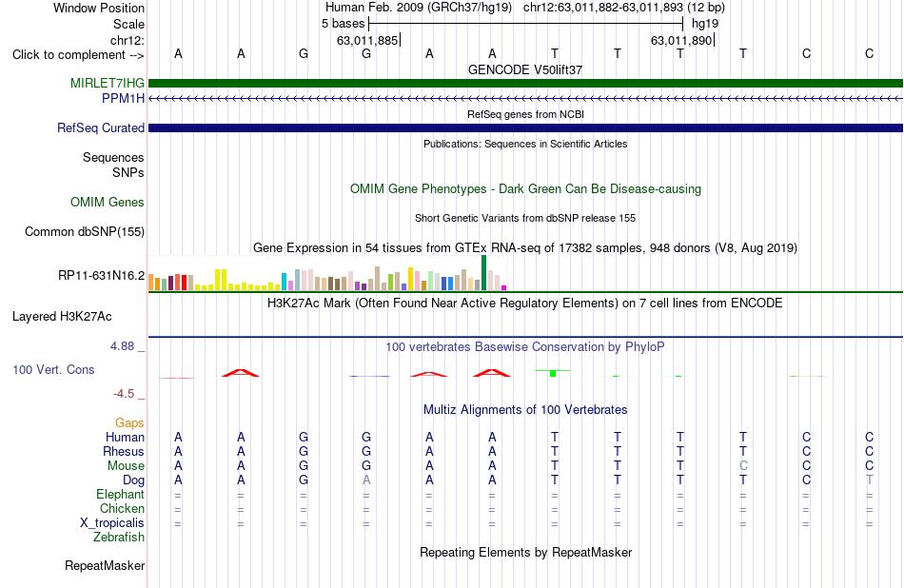
Task: Select the Rhesus alignment row label
Action: tap(124, 451)
